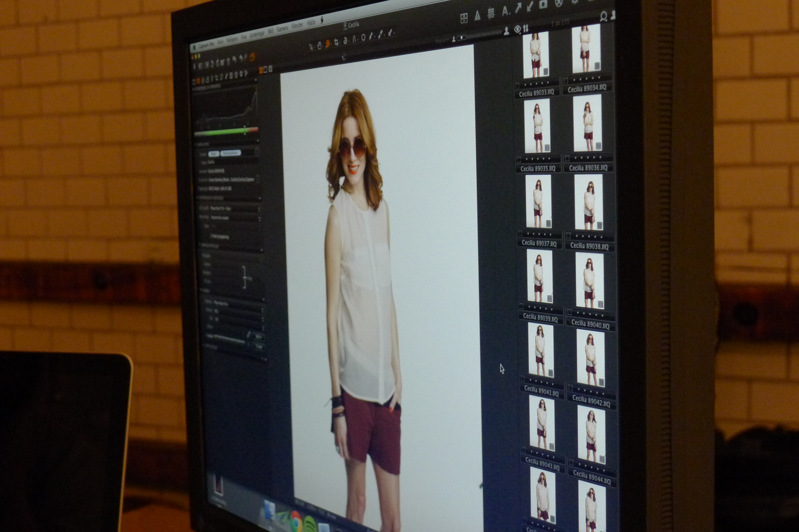799x532 pixels.
Task: Open the Hjälp menu
Action: [x=311, y=23]
